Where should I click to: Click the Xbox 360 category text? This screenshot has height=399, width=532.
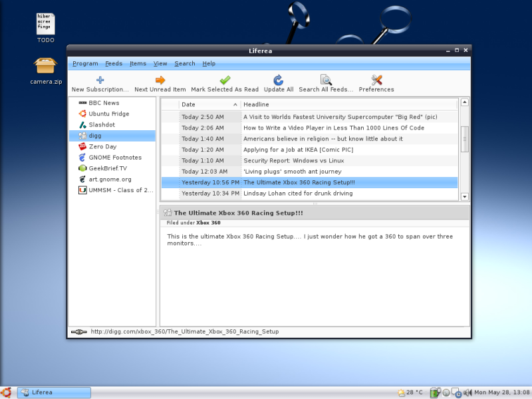click(208, 223)
